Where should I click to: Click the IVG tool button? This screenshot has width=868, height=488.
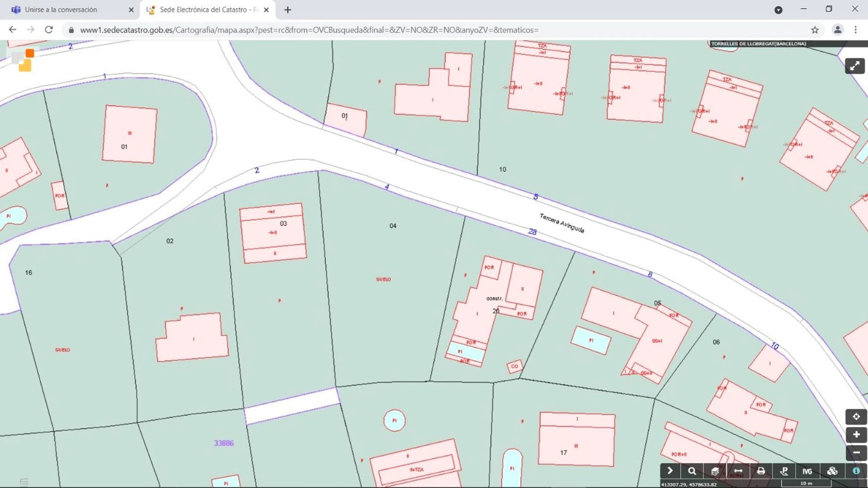click(x=807, y=471)
